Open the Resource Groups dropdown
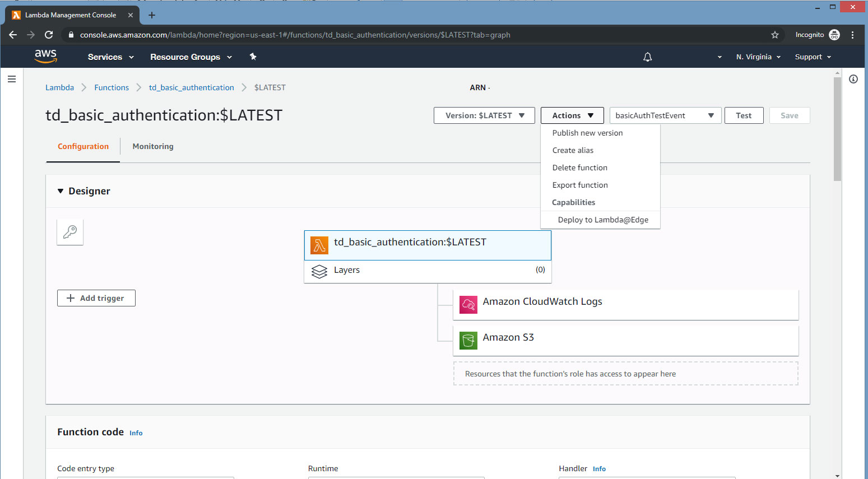Viewport: 868px width, 479px height. point(191,57)
